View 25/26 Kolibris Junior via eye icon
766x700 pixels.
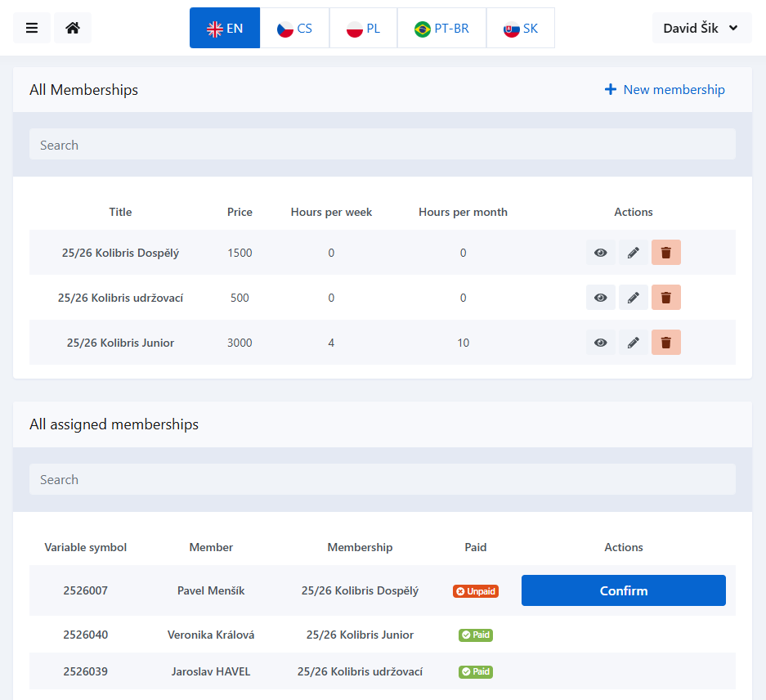tap(600, 343)
